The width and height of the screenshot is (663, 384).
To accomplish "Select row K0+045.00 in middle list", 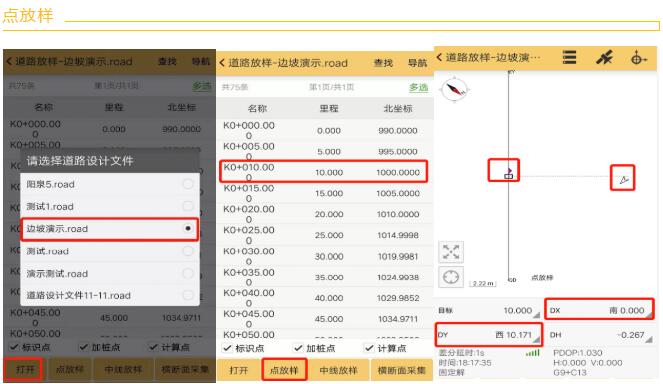I will click(x=325, y=318).
